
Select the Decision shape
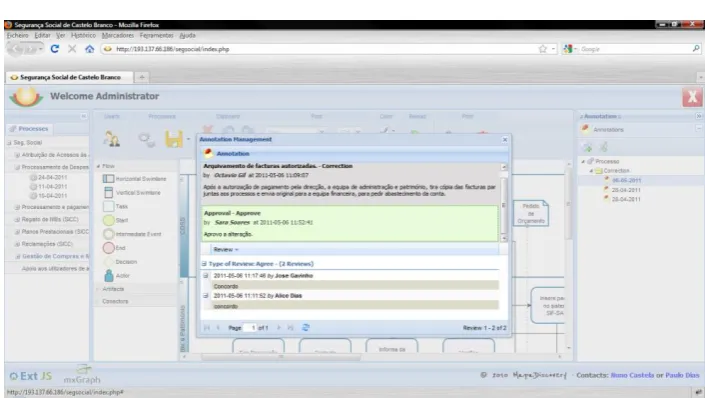click(120, 262)
